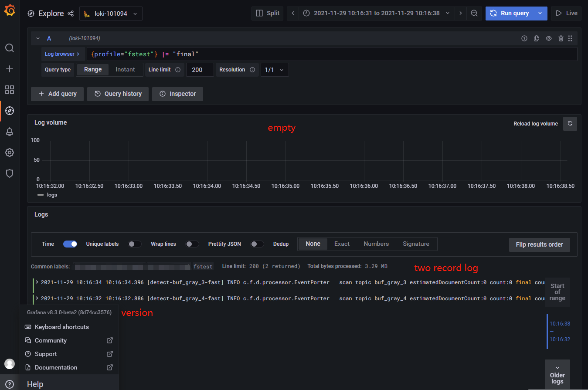Open the Grafana home logo
The width and height of the screenshot is (588, 390).
point(10,10)
